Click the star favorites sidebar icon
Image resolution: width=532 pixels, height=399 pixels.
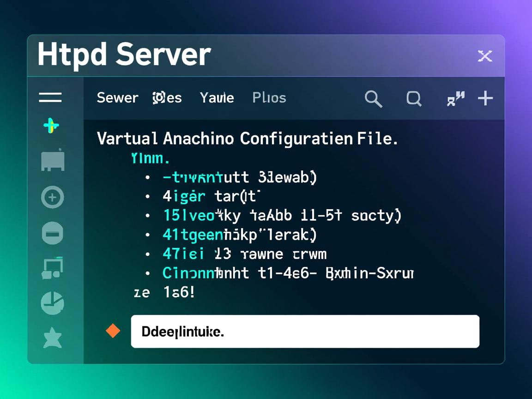[53, 339]
